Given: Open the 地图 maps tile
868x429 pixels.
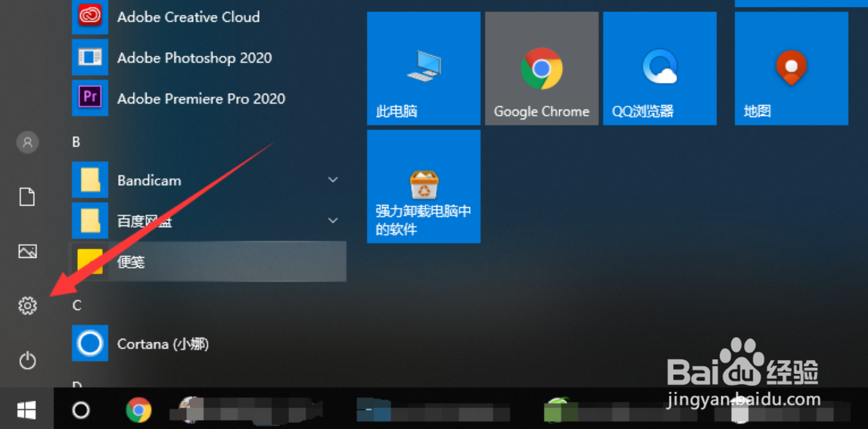Looking at the screenshot, I should [792, 69].
